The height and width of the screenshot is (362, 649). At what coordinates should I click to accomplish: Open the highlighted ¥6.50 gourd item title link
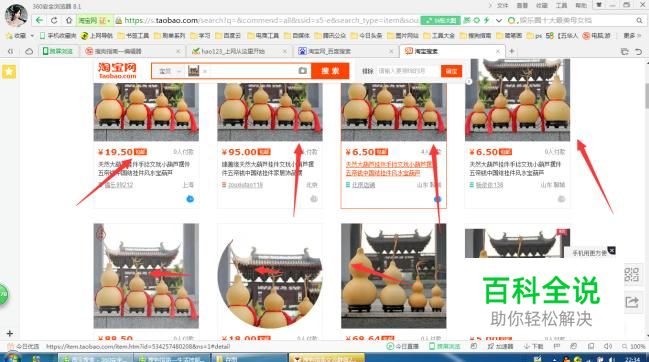click(389, 168)
